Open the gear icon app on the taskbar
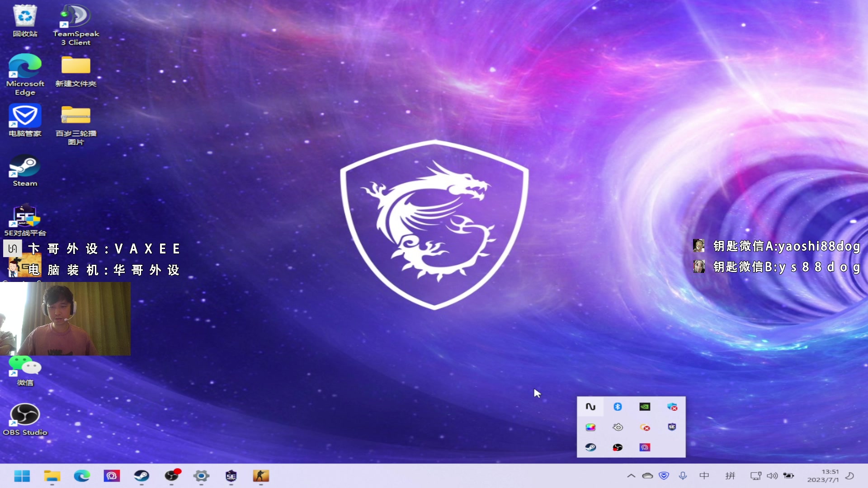 click(x=201, y=476)
